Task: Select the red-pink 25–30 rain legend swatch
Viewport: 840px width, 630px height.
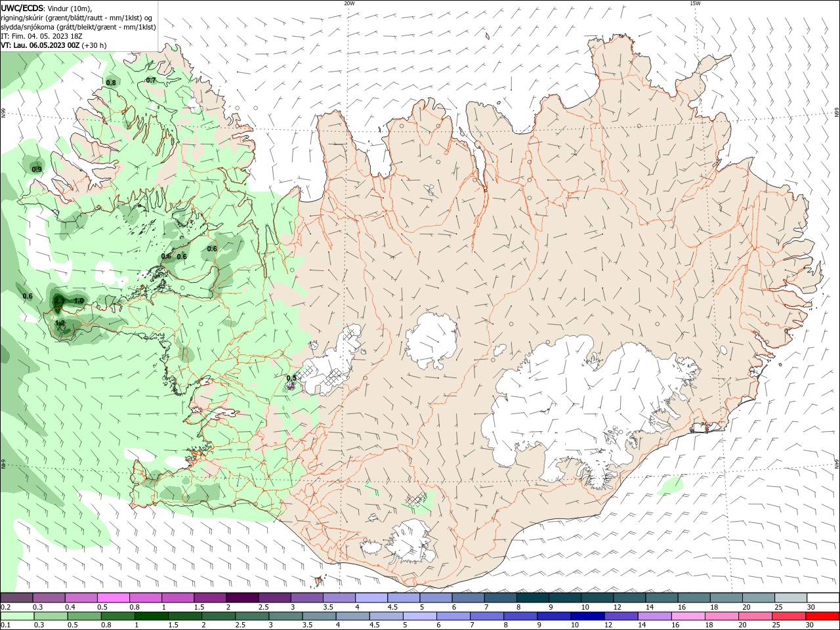Action: click(x=788, y=616)
